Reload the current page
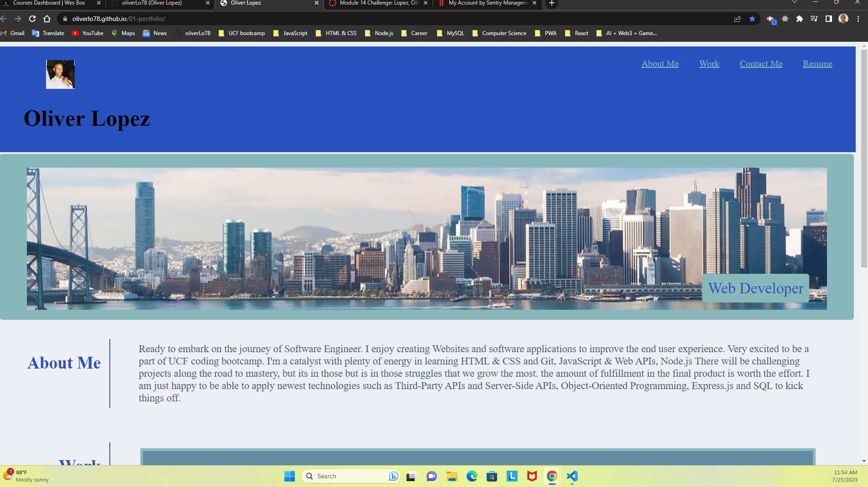 tap(32, 19)
